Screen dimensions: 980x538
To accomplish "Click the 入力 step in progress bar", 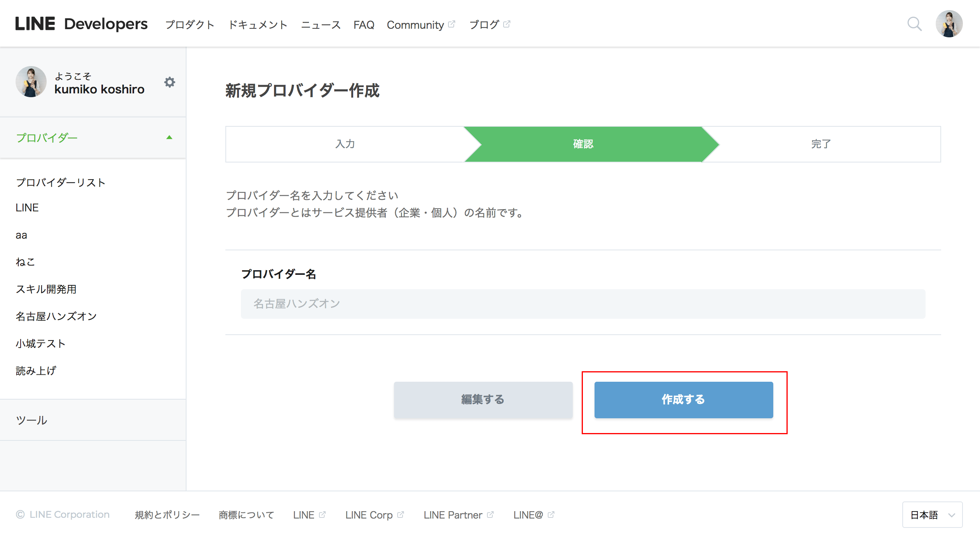I will [x=345, y=144].
